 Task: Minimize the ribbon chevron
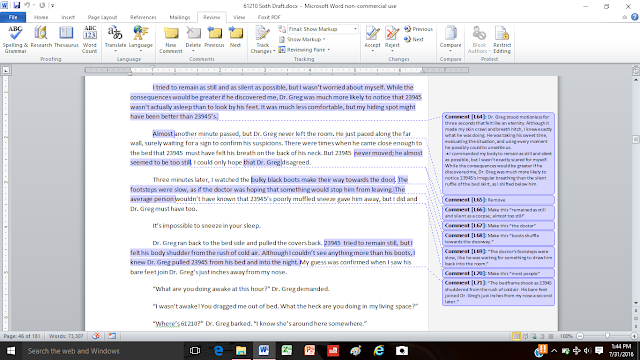pos(624,17)
